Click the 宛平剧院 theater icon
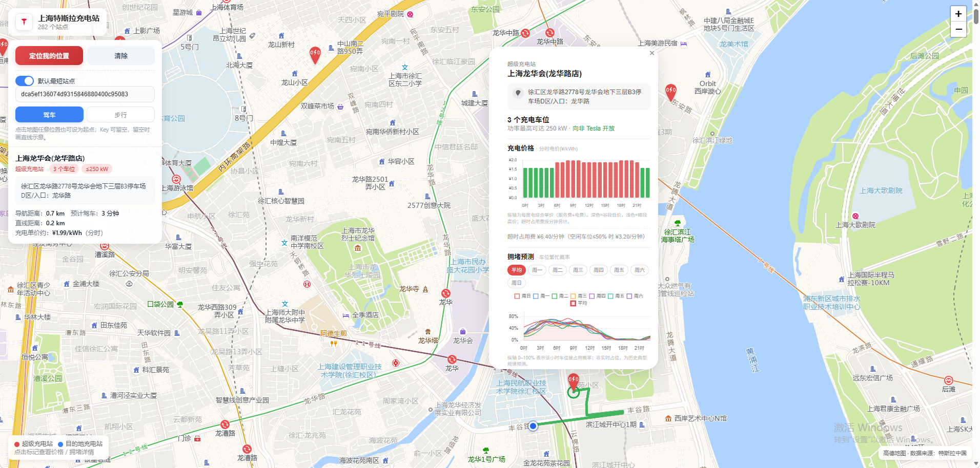The height and width of the screenshot is (468, 980). [410, 14]
